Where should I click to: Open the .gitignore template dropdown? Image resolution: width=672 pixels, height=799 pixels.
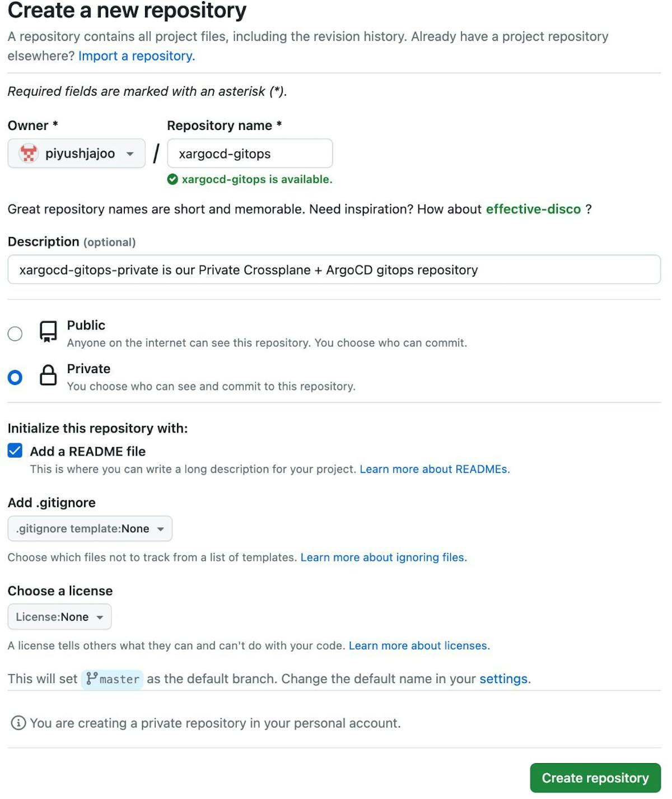90,528
